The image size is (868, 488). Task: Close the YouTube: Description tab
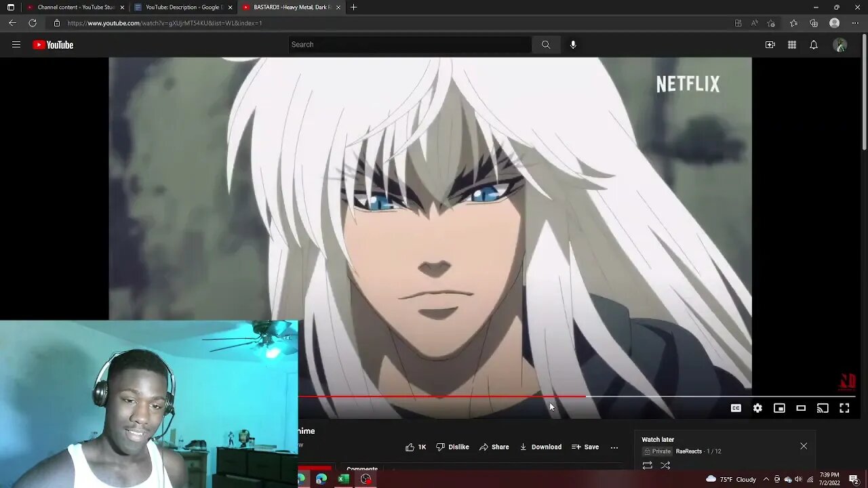(x=231, y=7)
